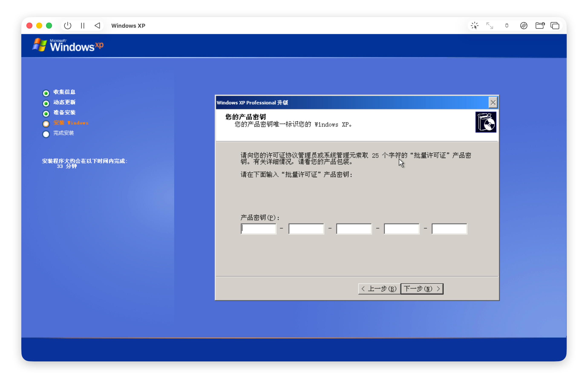588x387 pixels.
Task: Click the Windows XP flag logo
Action: tap(40, 45)
